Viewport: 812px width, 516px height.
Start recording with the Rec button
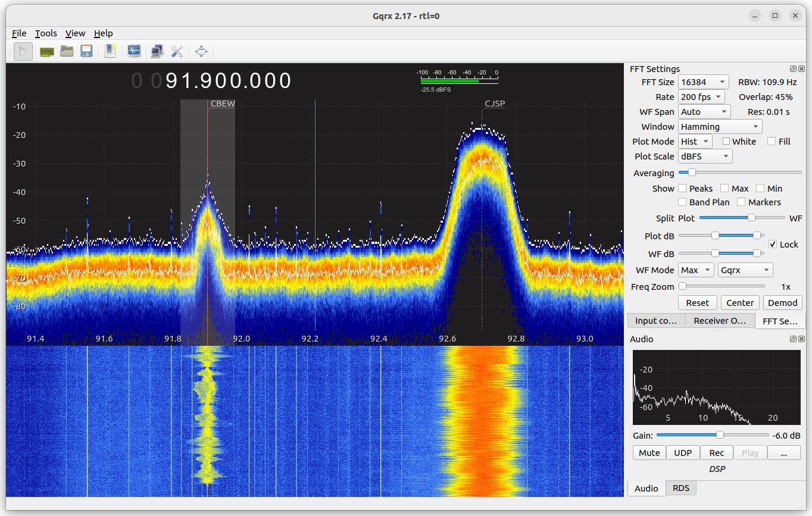point(716,452)
